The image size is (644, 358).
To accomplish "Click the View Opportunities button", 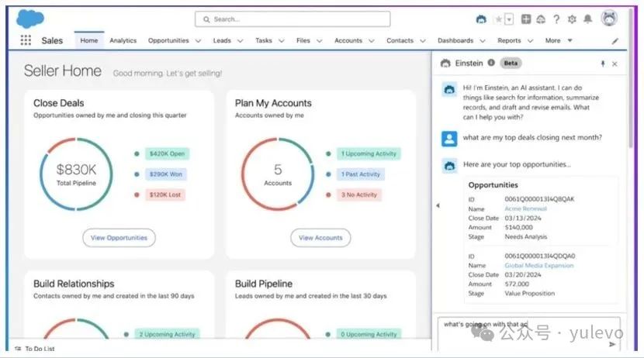I will [119, 238].
